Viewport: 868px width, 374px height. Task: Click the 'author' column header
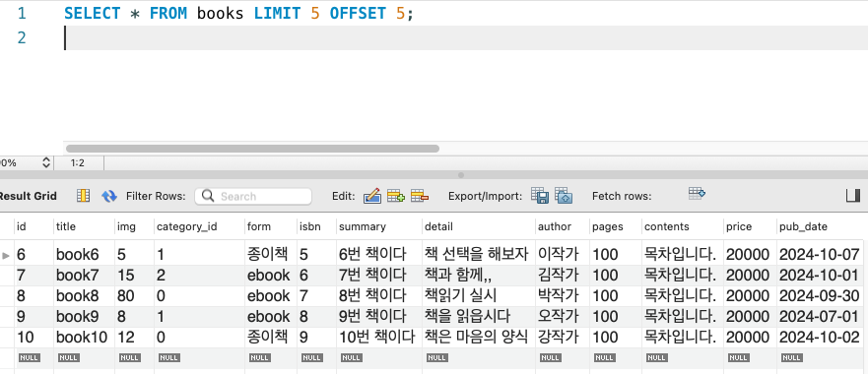(x=554, y=226)
